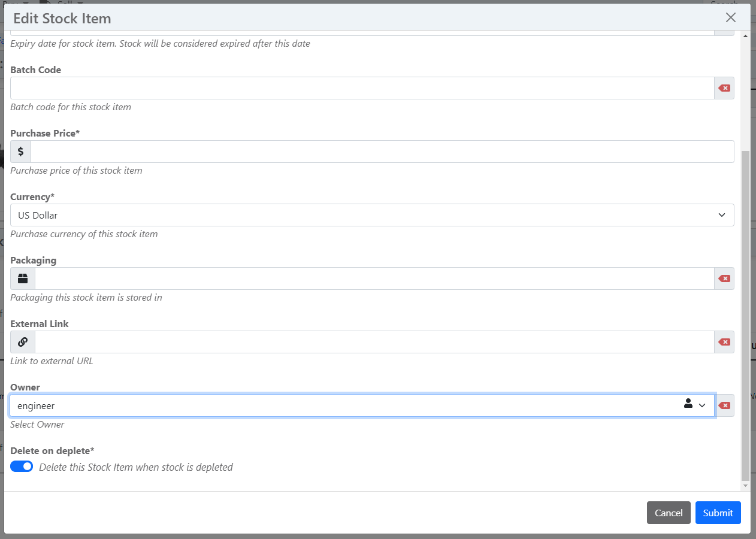Click into the External Link URL input
This screenshot has width=756, height=539.
pyautogui.click(x=374, y=342)
